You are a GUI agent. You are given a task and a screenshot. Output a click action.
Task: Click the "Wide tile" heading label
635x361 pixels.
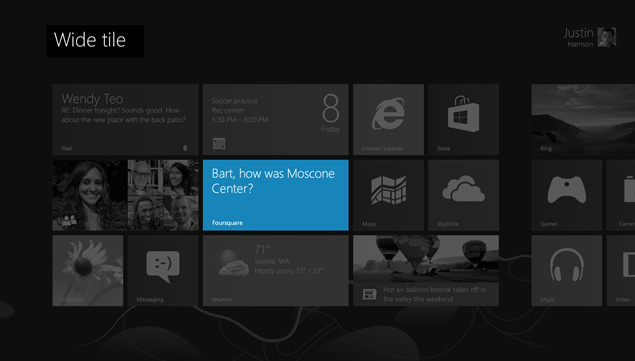point(90,40)
